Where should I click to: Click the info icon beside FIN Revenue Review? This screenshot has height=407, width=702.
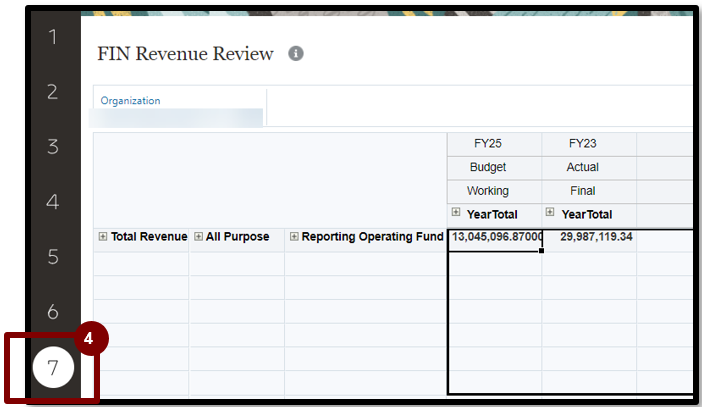296,54
